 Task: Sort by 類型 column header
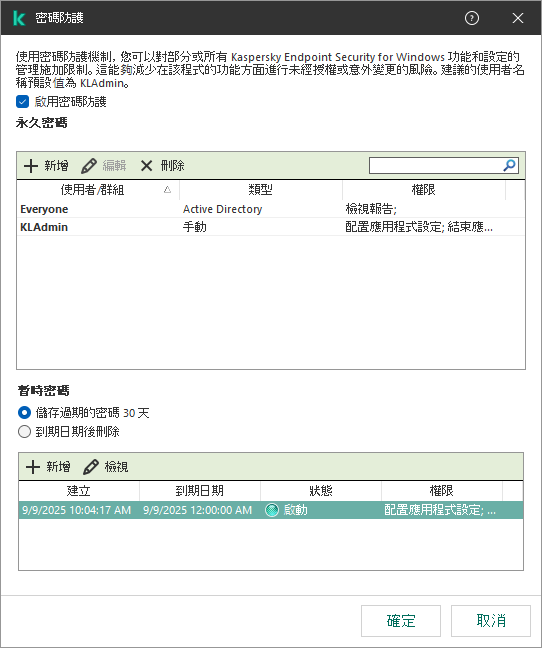pos(261,190)
